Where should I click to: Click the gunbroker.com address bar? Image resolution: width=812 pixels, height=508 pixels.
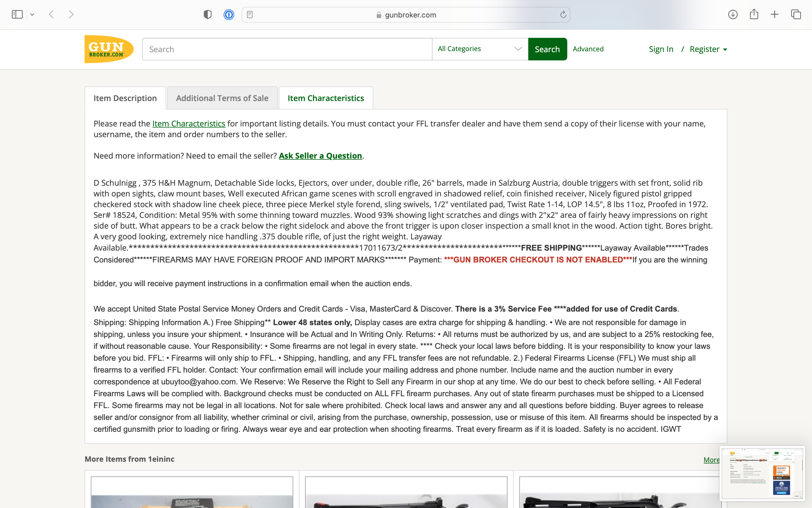(x=406, y=15)
